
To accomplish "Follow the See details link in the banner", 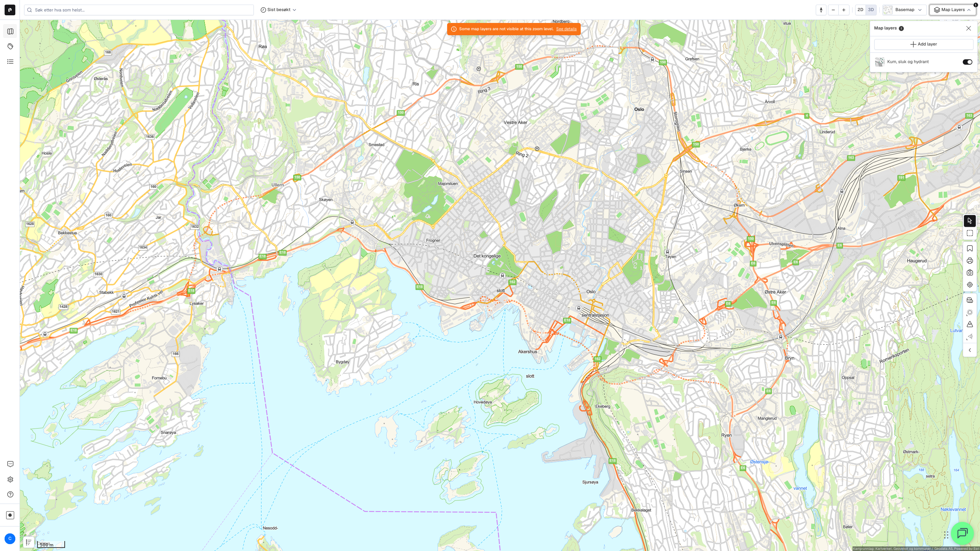I will (566, 29).
